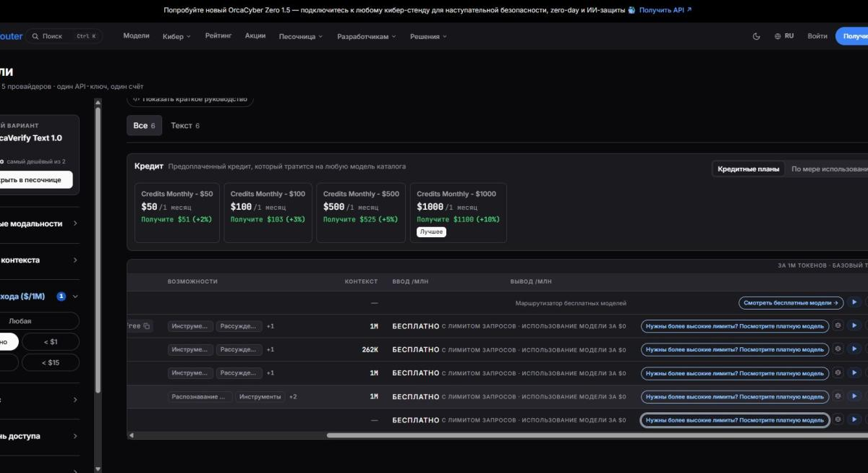This screenshot has height=473, width=868.
Task: Click Смотреть бесплатные модели button
Action: 791,303
